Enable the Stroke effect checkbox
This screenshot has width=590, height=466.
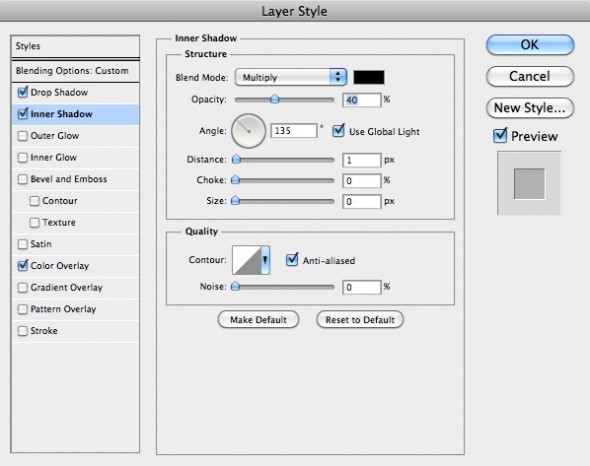[23, 331]
